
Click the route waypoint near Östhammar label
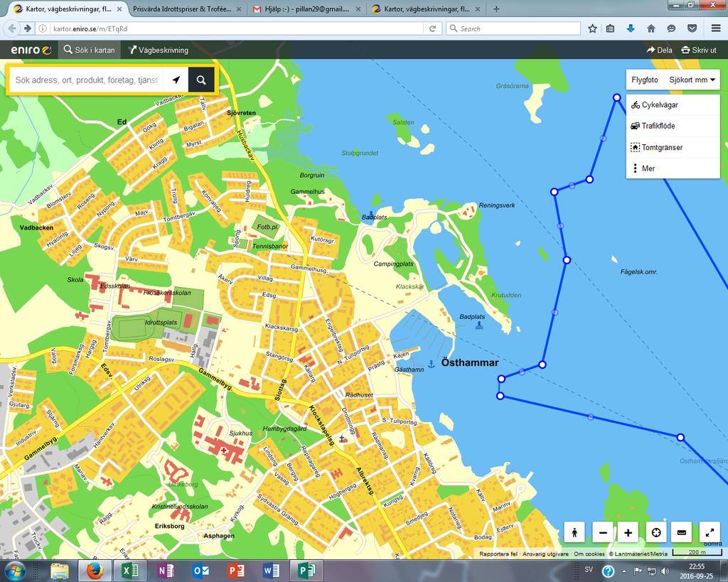[x=501, y=379]
